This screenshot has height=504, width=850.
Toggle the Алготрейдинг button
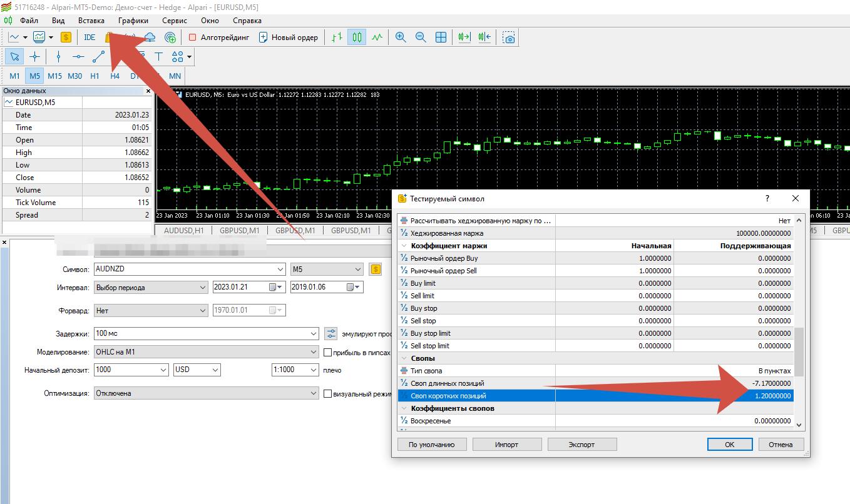click(x=218, y=38)
